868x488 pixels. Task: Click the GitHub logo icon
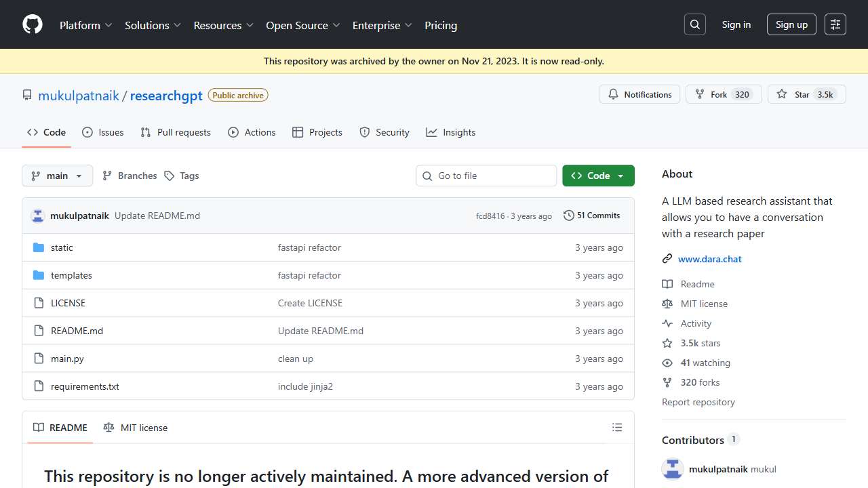[33, 24]
